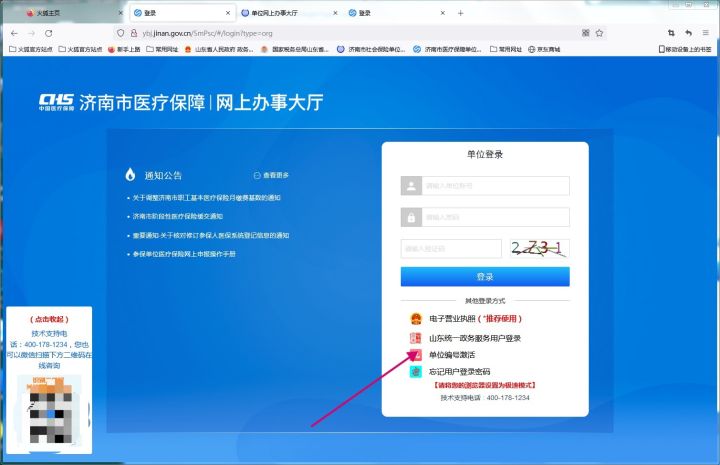This screenshot has height=465, width=720.
Task: Click the pink icon beside 单位编号激活
Action: click(416, 355)
